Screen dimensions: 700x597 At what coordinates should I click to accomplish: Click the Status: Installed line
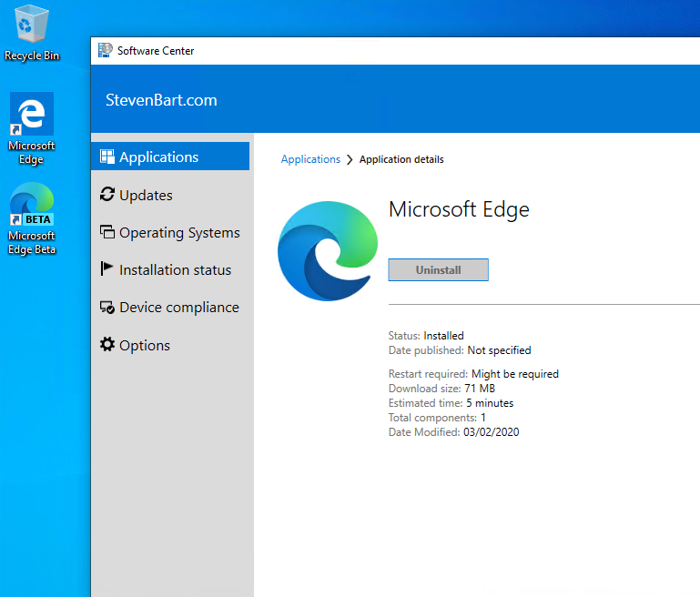(x=426, y=336)
